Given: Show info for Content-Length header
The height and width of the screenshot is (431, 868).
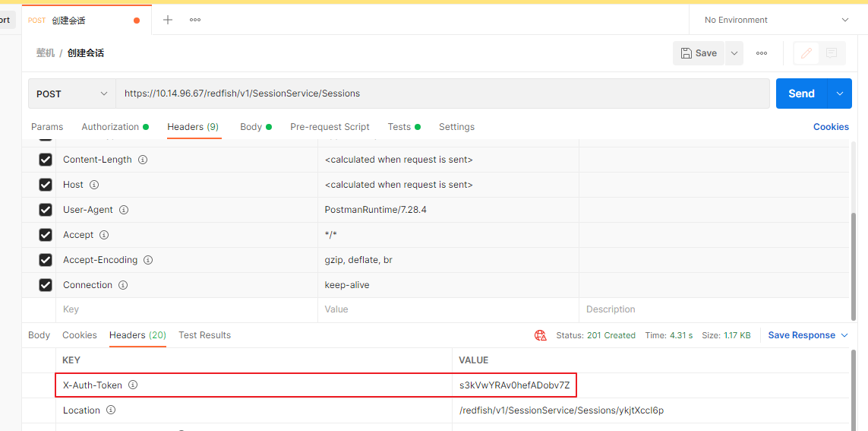Looking at the screenshot, I should [142, 160].
